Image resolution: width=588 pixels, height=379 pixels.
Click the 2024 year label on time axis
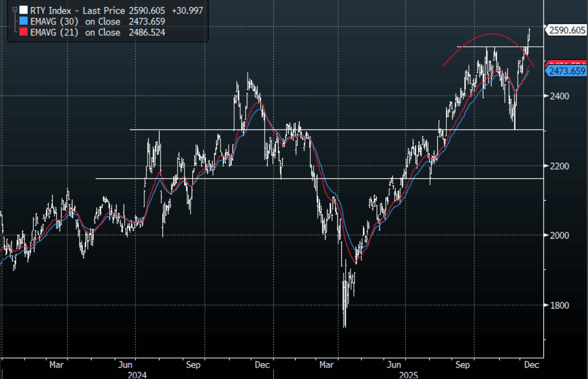[136, 375]
